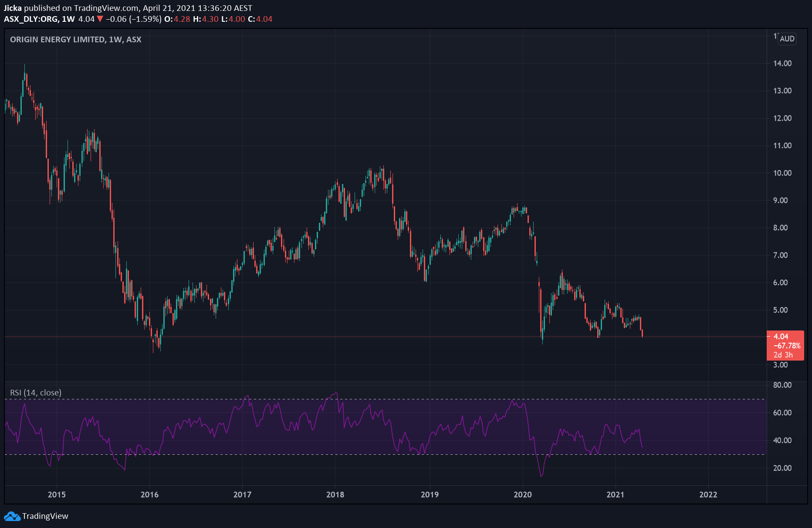Click the 2022 time axis label
The image size is (812, 528).
click(x=708, y=495)
